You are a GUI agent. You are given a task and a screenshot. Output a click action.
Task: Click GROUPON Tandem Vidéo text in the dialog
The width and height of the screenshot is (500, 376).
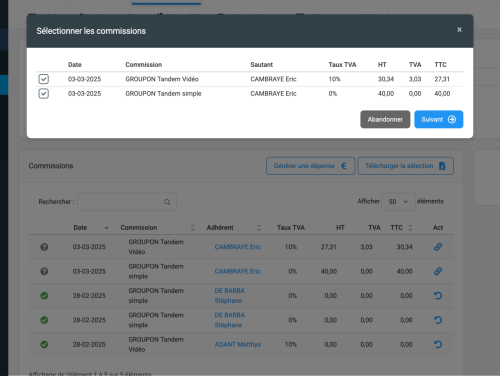[162, 79]
